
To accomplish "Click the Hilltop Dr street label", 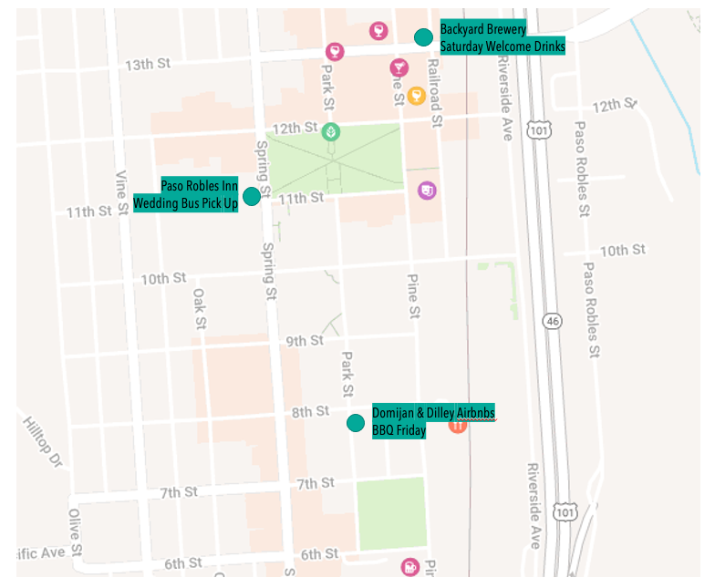I will (42, 440).
